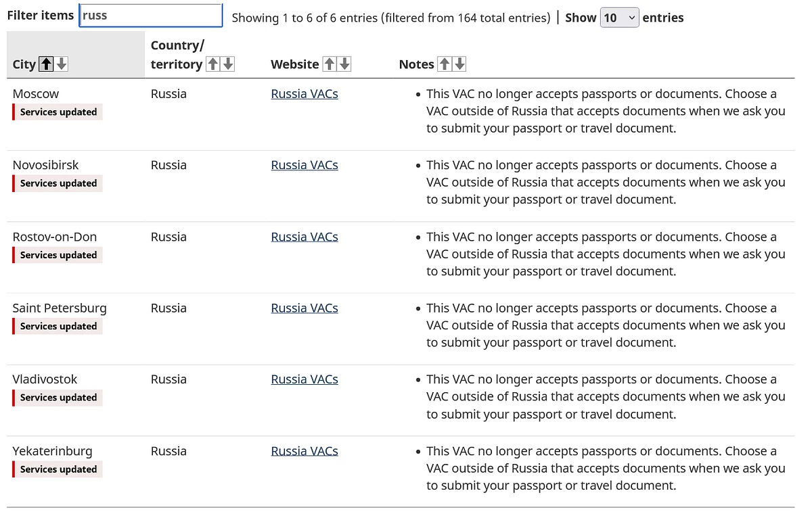Image resolution: width=812 pixels, height=516 pixels.
Task: Follow Russia VACs link in Rostov-on-Don row
Action: pyautogui.click(x=304, y=237)
